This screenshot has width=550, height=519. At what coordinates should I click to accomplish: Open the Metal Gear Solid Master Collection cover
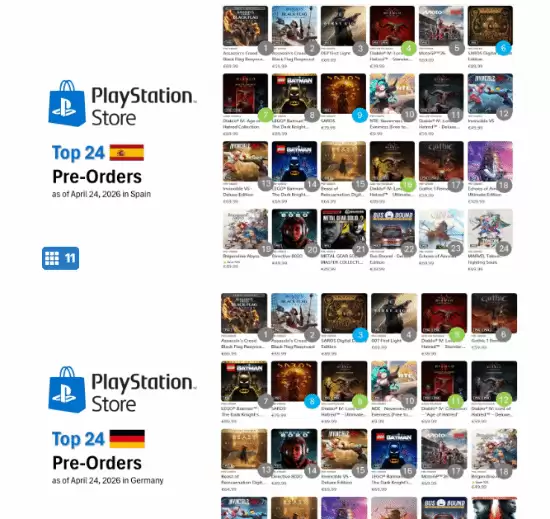coord(343,229)
